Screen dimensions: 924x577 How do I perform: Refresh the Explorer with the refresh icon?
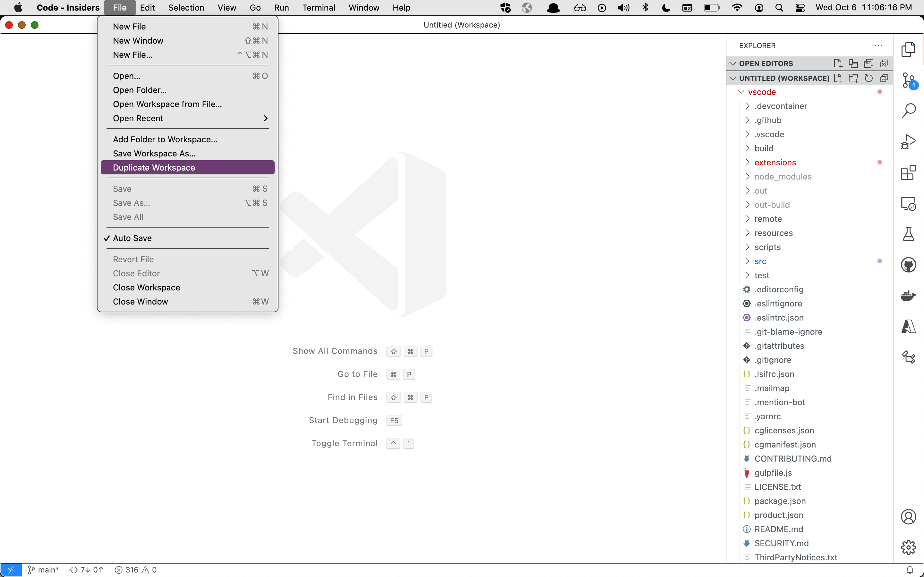(x=869, y=78)
